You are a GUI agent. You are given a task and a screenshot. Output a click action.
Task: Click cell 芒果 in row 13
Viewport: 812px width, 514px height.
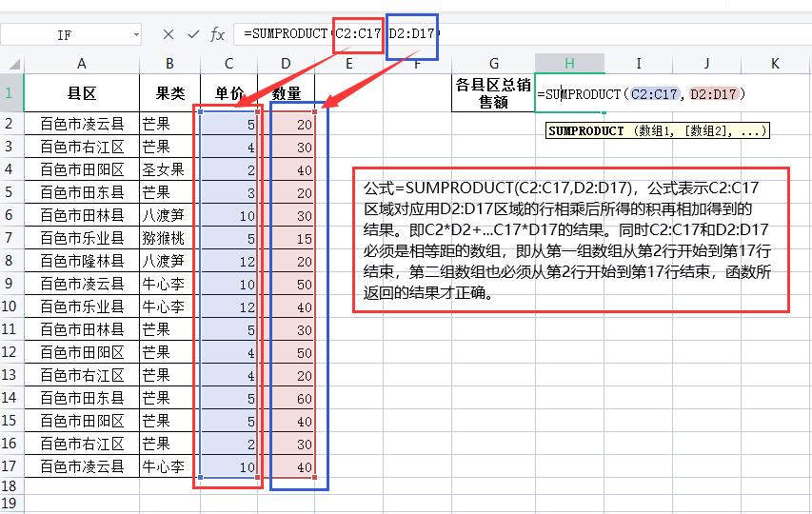[x=169, y=375]
